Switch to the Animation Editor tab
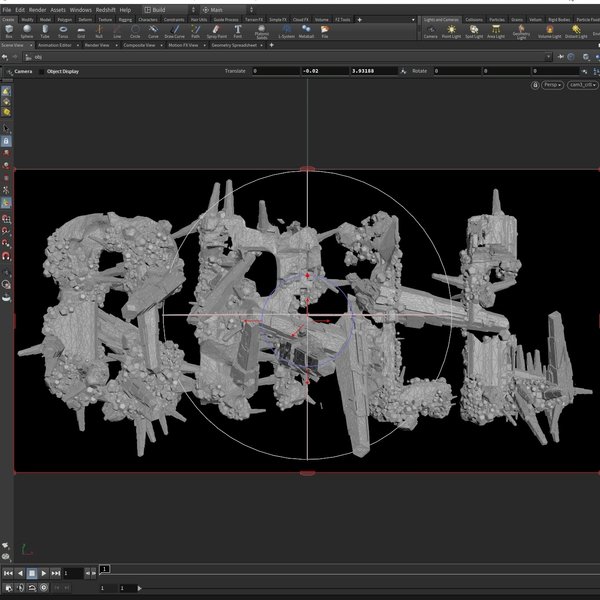Viewport: 600px width, 600px height. 55,45
